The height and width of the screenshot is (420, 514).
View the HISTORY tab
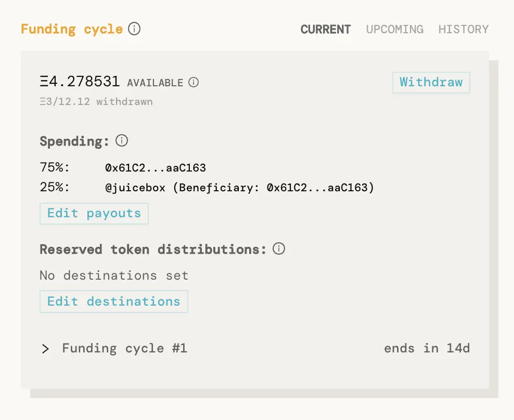[463, 29]
